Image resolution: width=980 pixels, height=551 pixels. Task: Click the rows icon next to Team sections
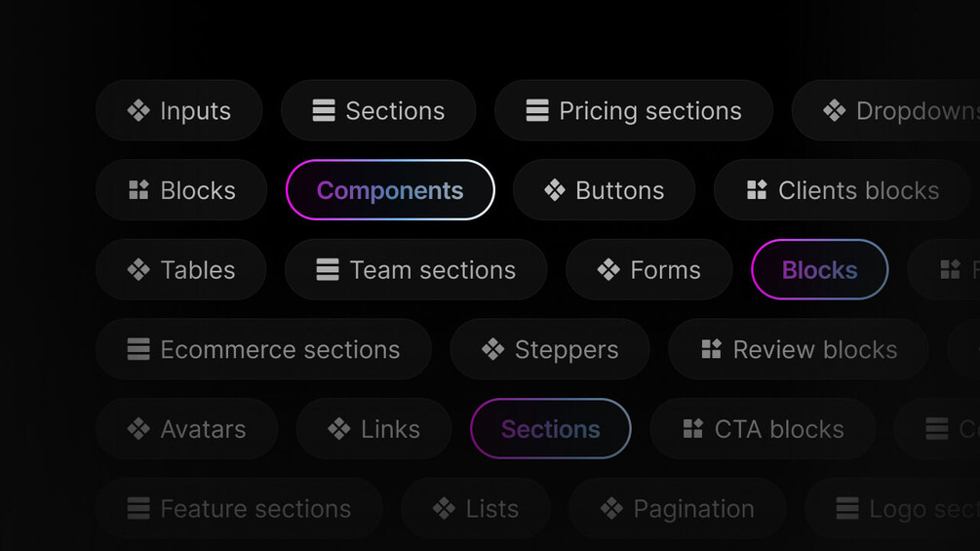tap(328, 270)
